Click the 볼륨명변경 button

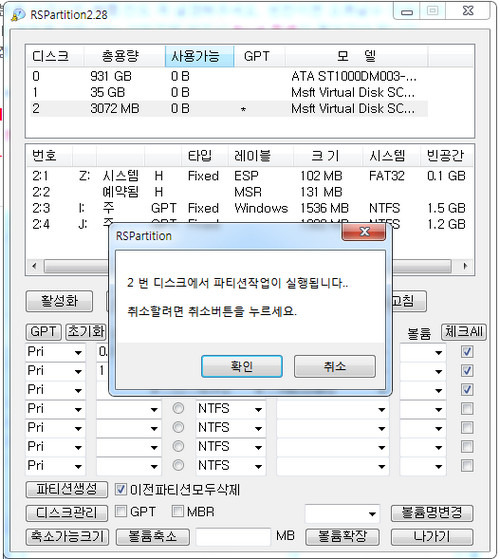click(432, 513)
